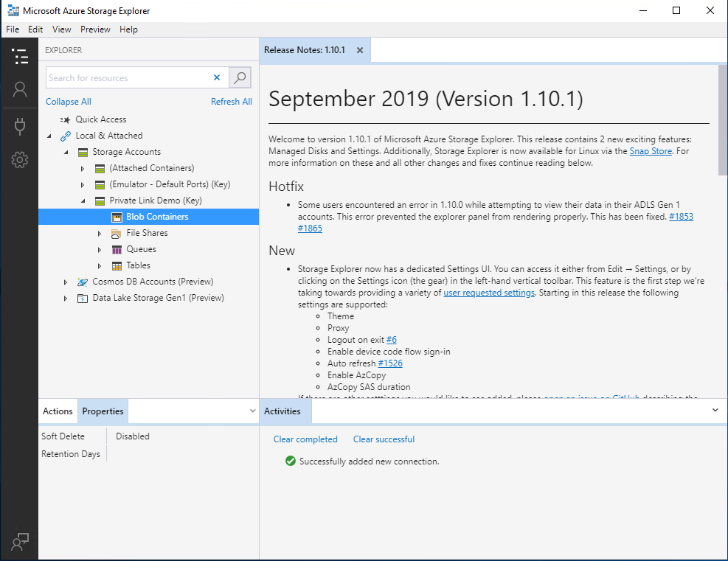Click Clear successful

coord(384,439)
